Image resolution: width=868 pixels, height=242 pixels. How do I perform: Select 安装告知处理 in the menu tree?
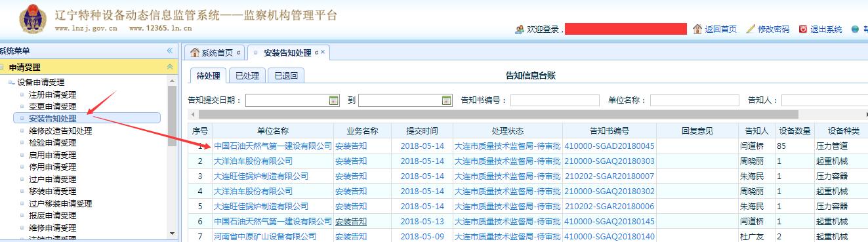pyautogui.click(x=52, y=119)
